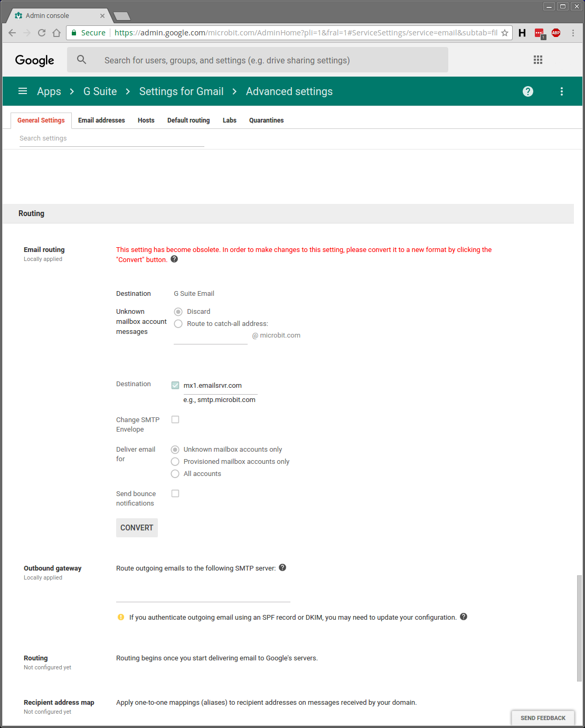This screenshot has width=585, height=728.
Task: Click the top search for users box
Action: click(x=258, y=60)
